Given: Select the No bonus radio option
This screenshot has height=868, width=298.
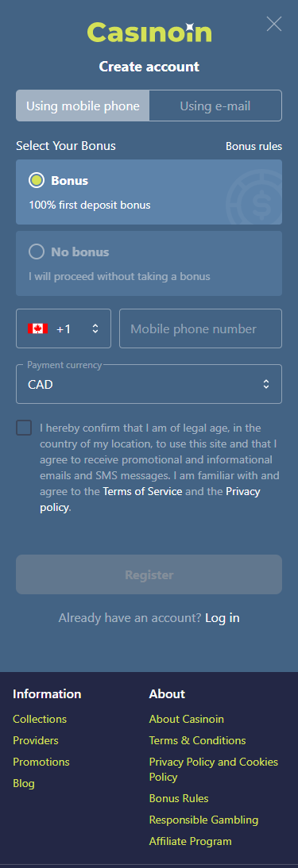Looking at the screenshot, I should 37,252.
